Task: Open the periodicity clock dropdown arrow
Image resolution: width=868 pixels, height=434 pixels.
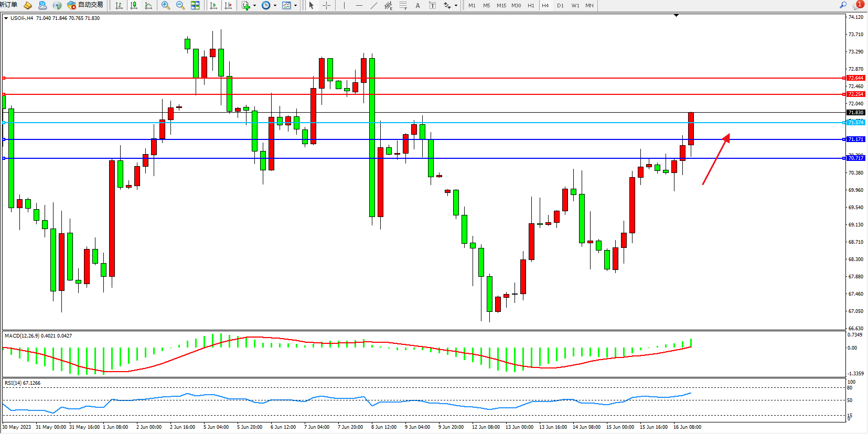Action: click(x=275, y=5)
